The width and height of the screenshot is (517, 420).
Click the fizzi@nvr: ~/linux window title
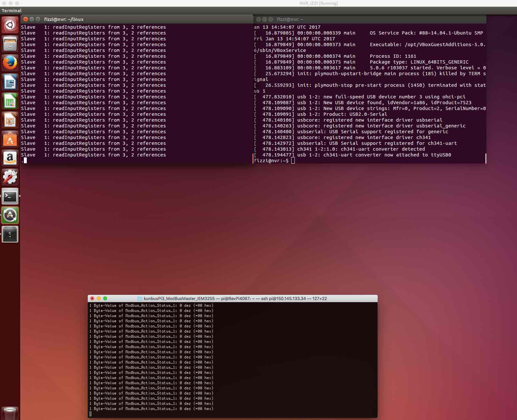point(64,19)
